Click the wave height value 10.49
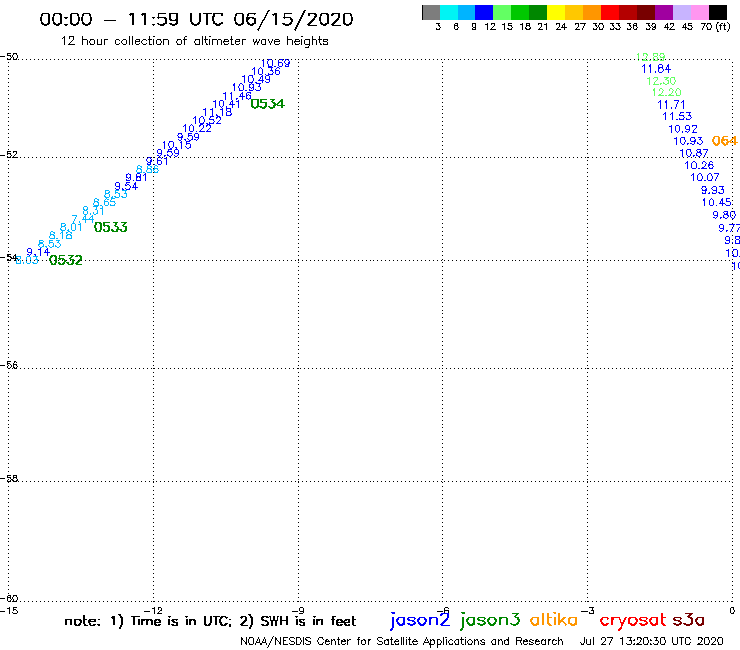This screenshot has height=650, width=740. pos(256,79)
